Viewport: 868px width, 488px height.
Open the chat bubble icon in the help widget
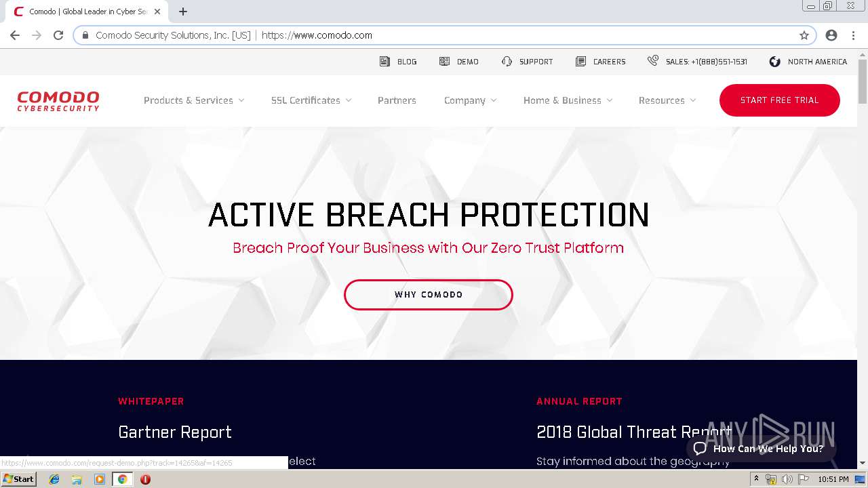[700, 449]
